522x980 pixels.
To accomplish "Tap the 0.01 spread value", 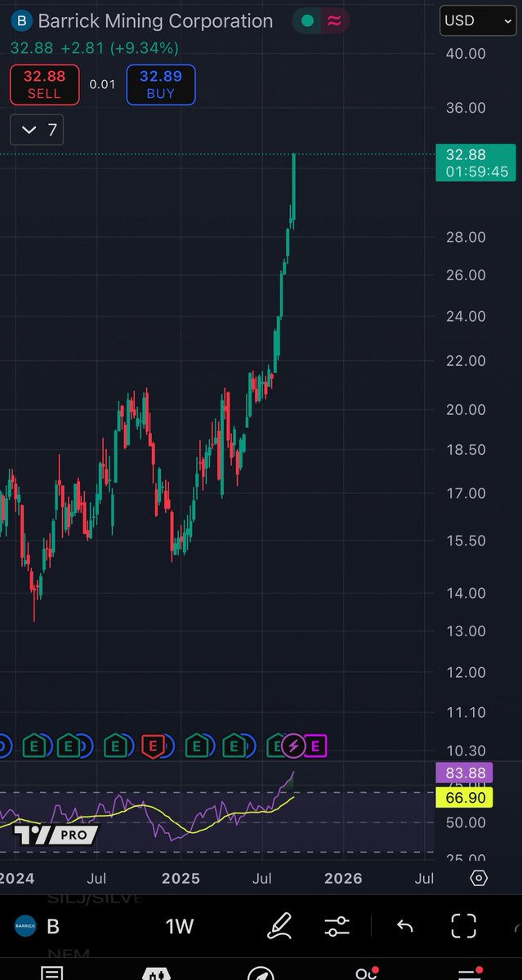I will point(102,85).
